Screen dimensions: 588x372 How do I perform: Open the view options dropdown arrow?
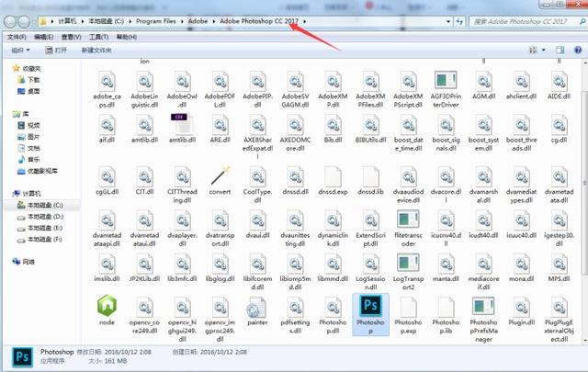(x=543, y=50)
